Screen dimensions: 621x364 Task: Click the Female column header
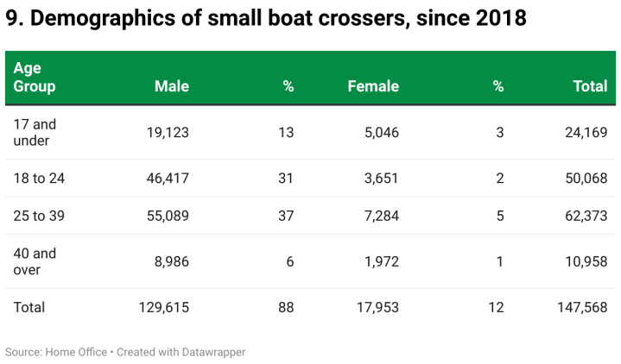click(373, 86)
